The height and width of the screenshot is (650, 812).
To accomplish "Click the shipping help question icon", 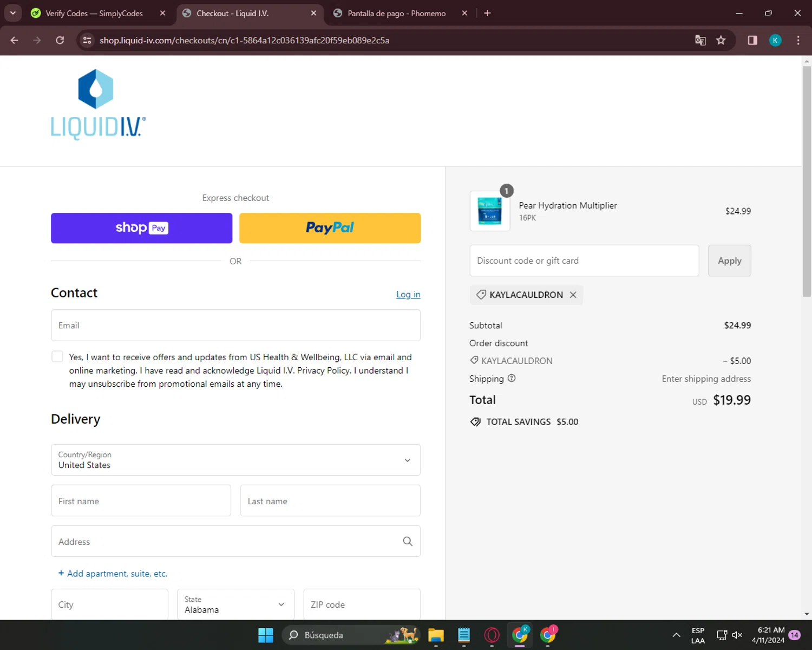I will tap(512, 378).
